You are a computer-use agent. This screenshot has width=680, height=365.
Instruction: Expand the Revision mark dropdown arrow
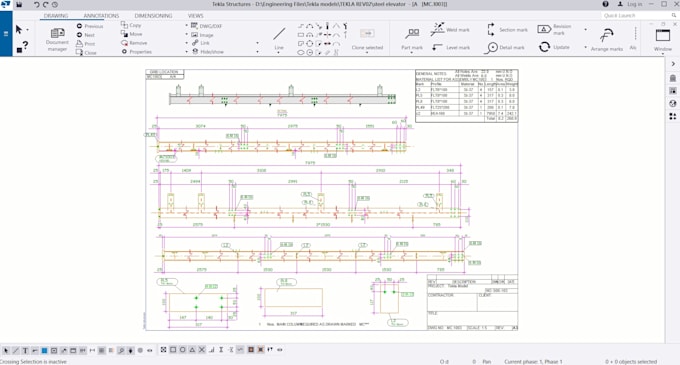[x=585, y=30]
